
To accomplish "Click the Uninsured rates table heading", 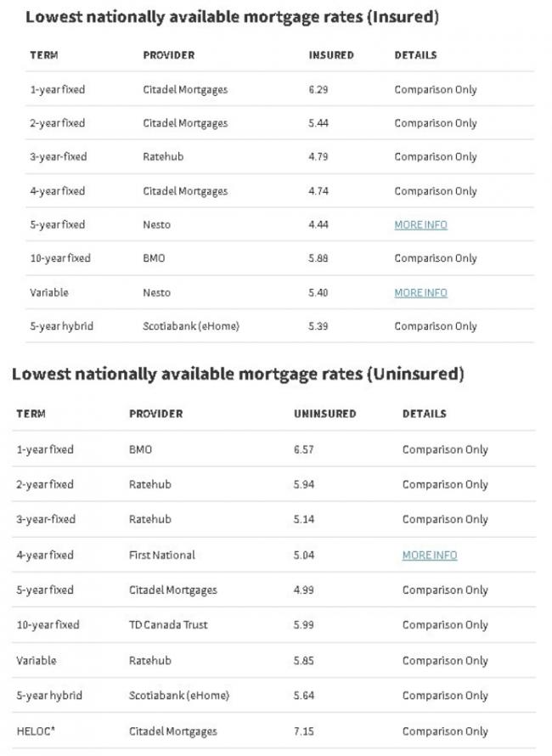I will pos(238,374).
